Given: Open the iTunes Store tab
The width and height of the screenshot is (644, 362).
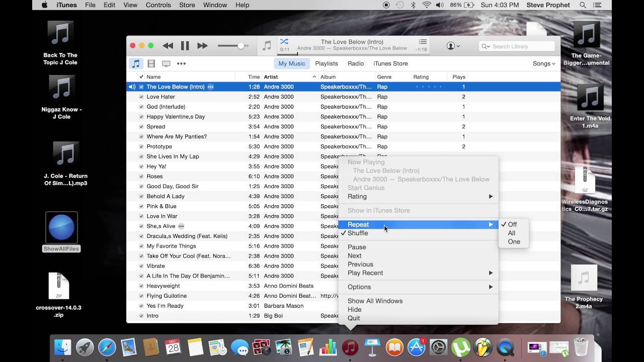Looking at the screenshot, I should click(390, 63).
